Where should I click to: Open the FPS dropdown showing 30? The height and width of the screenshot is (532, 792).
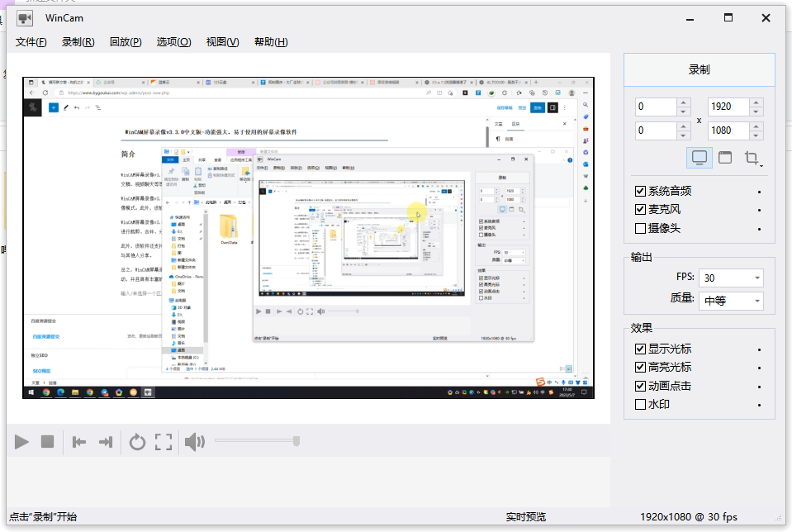point(731,278)
